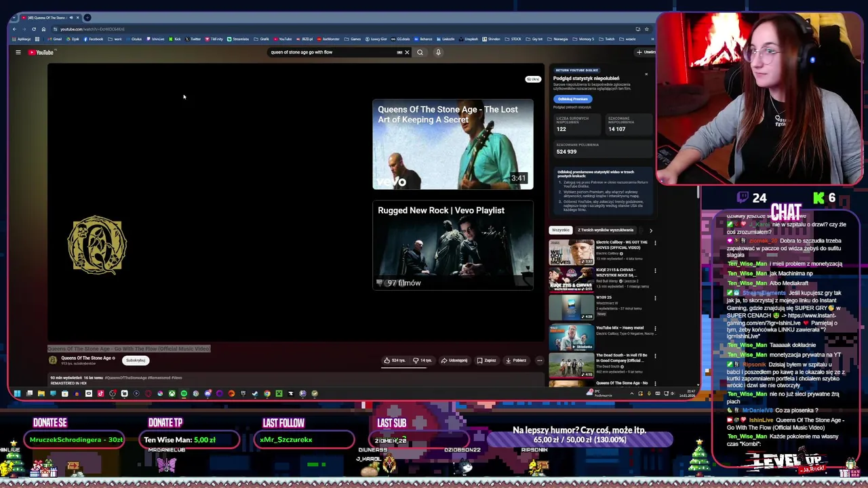
Task: Select the Z Twoich wyników wyszukiwania chip
Action: click(x=606, y=230)
